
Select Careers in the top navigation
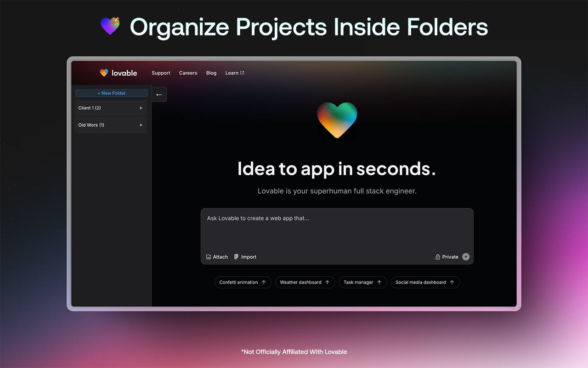188,73
